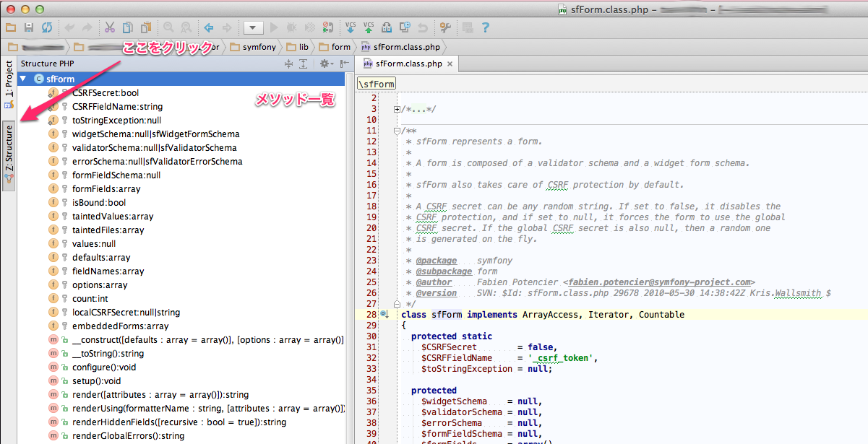Click the Open folder icon in toolbar

pos(11,28)
